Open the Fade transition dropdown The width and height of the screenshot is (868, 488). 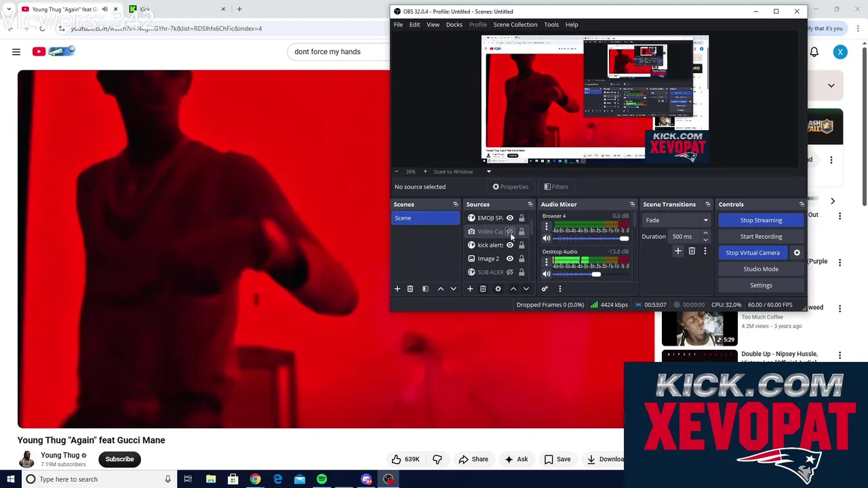(x=676, y=220)
